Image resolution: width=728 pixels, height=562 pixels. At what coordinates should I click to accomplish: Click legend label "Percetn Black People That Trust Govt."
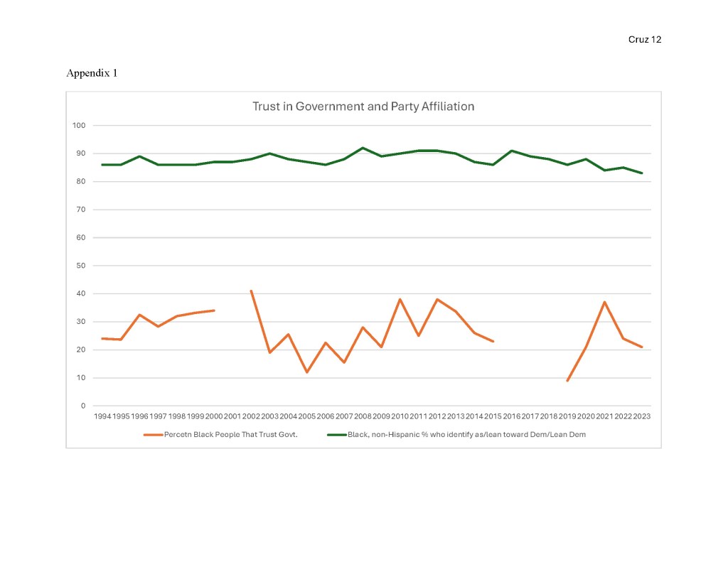tap(230, 434)
